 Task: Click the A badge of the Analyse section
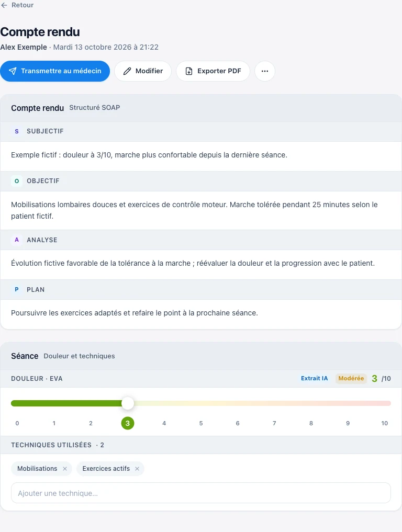(17, 240)
